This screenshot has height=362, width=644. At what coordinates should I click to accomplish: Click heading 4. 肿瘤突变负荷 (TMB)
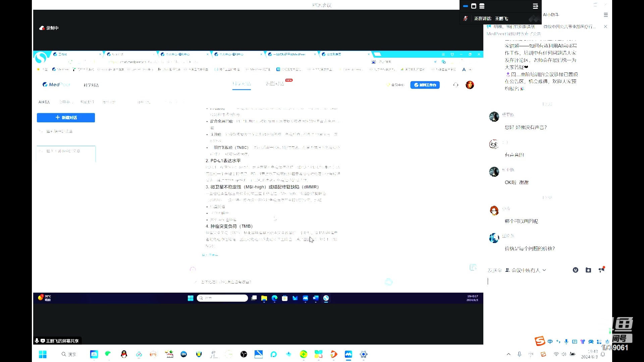(229, 226)
